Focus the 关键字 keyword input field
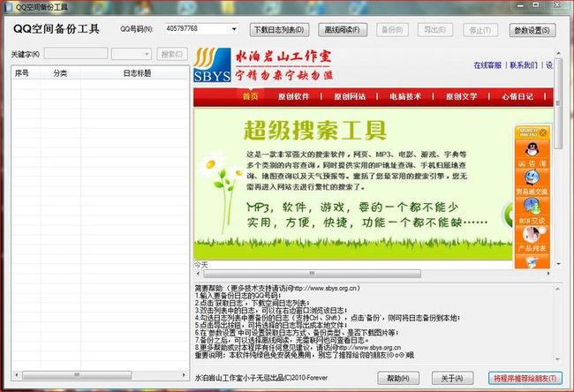This screenshot has height=392, width=574. 76,54
